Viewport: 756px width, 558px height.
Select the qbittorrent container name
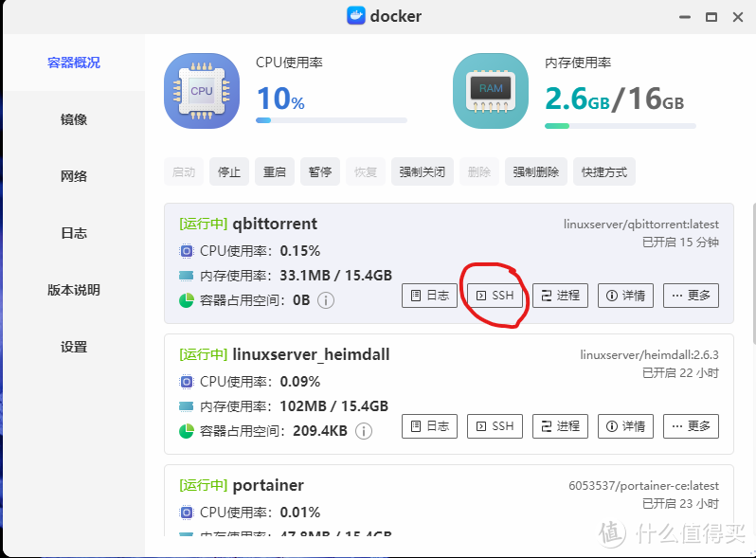[275, 224]
